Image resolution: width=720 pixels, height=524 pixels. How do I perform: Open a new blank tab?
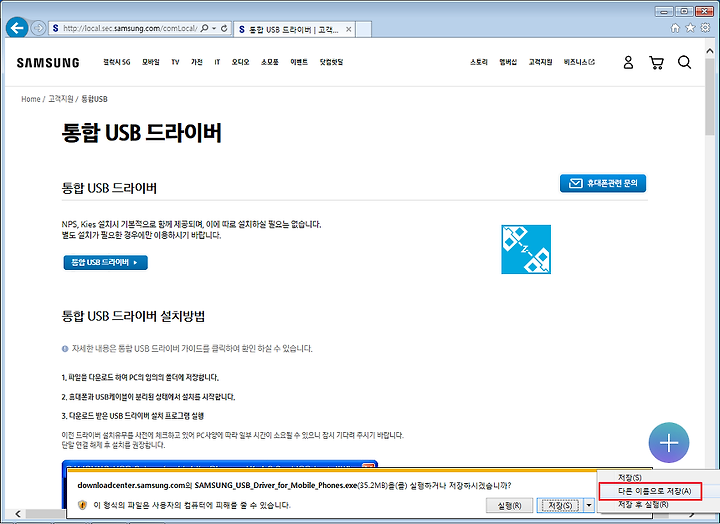(364, 29)
